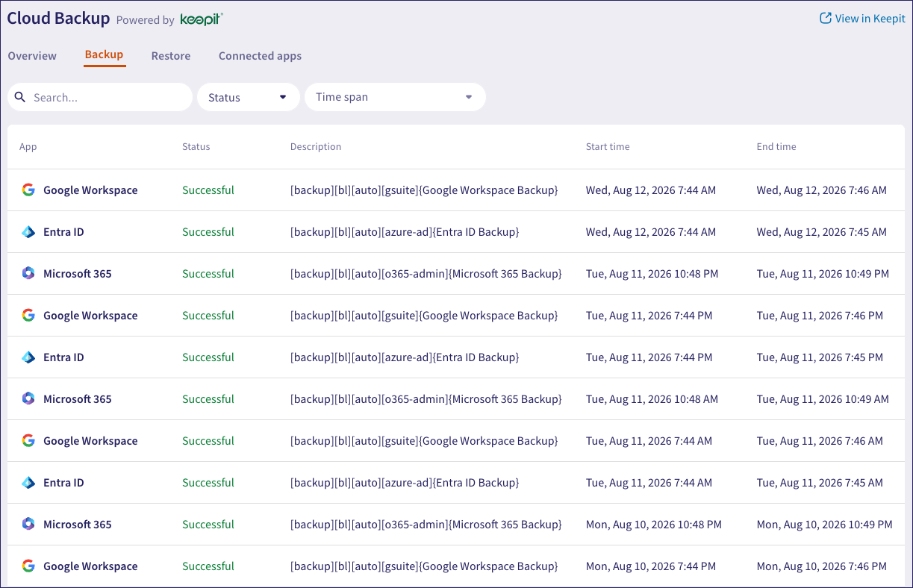The image size is (913, 588).
Task: Click the Entra ID Backup description ending Wed 7:45 AM
Action: click(405, 232)
